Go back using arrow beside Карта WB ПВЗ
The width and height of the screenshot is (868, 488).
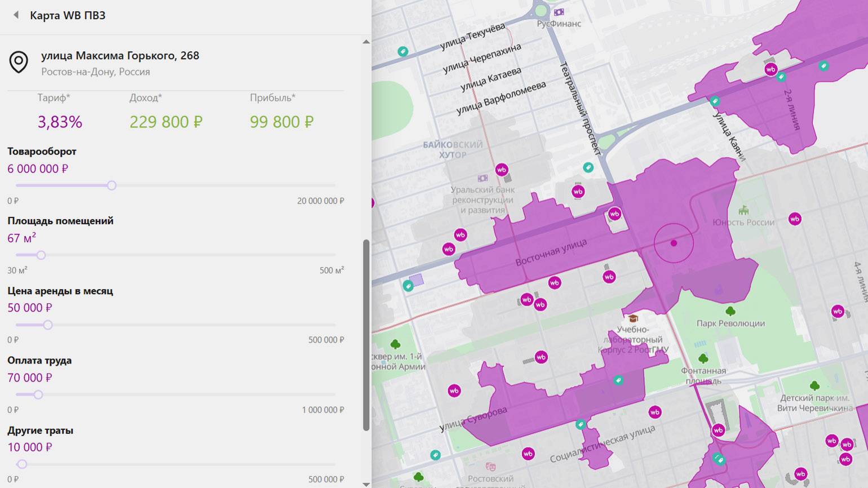(x=16, y=15)
